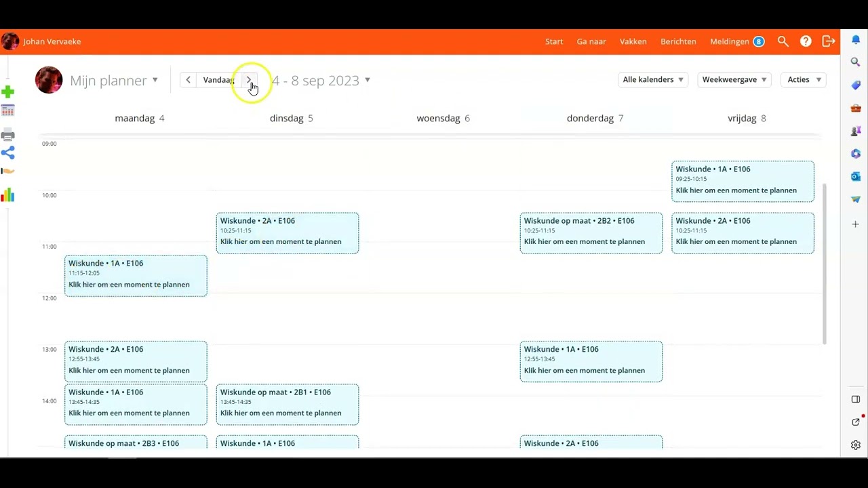
Task: Open the toolbox icon in browser sidebar
Action: pyautogui.click(x=856, y=108)
